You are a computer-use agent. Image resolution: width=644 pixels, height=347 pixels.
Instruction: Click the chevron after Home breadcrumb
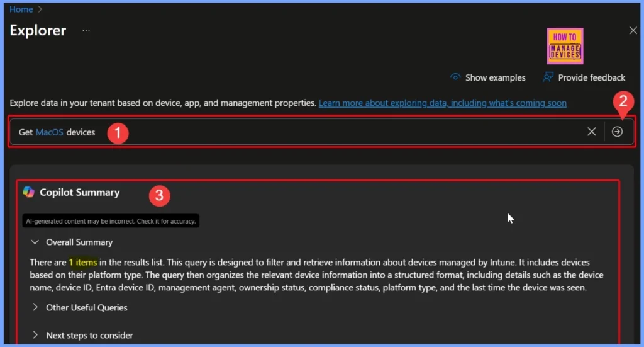coord(40,9)
